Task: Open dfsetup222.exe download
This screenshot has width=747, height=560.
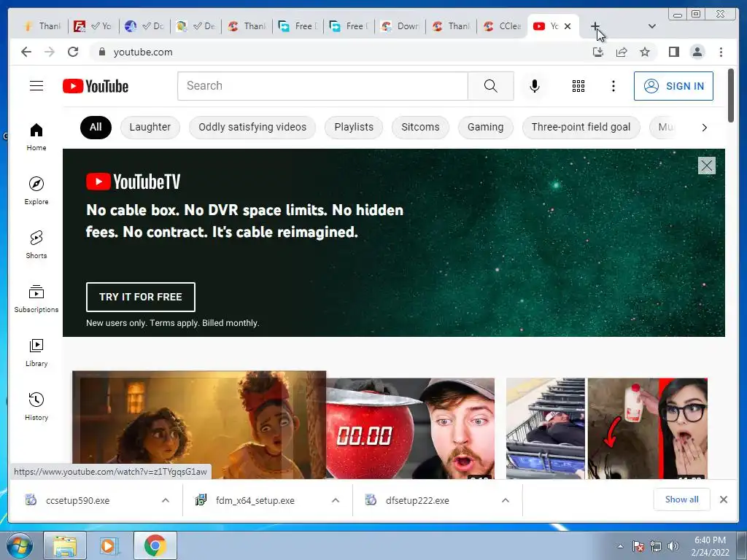Action: (x=417, y=500)
